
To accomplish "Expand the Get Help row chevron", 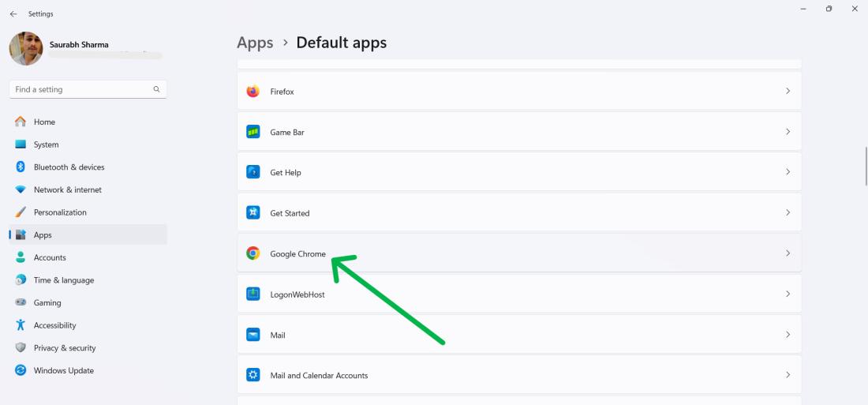I will (788, 172).
